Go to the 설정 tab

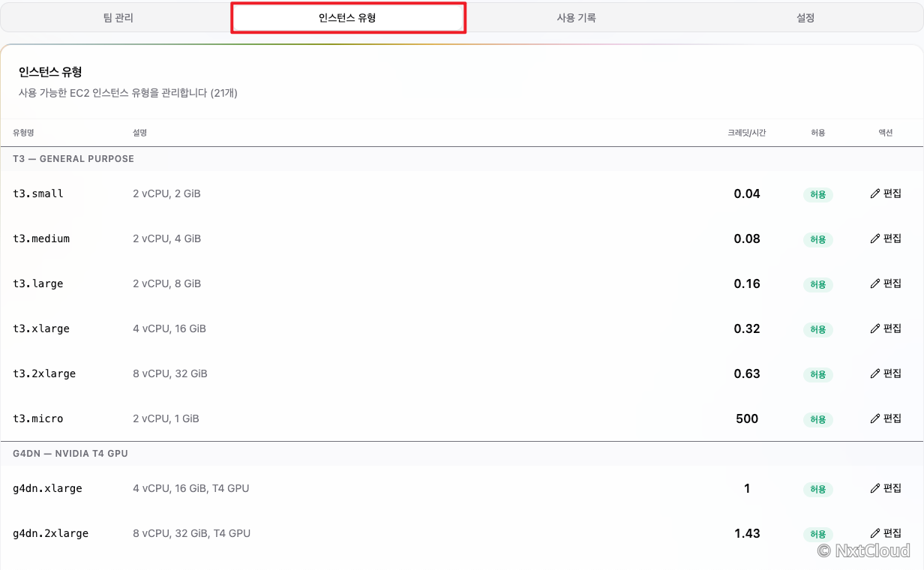[x=805, y=18]
